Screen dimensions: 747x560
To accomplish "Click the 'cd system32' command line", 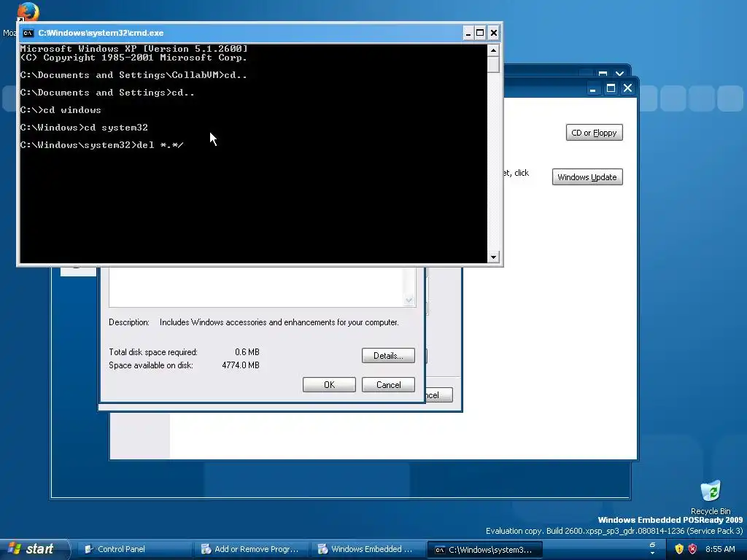I will (116, 128).
